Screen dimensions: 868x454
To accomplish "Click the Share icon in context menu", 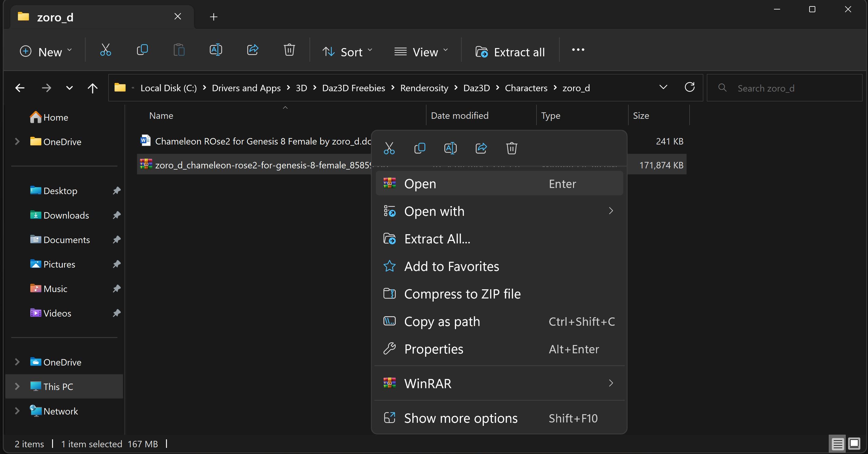I will pos(481,148).
